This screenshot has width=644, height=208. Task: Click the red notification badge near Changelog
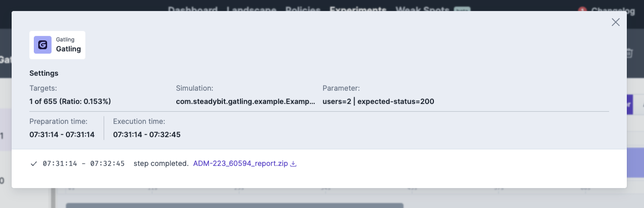point(582,10)
